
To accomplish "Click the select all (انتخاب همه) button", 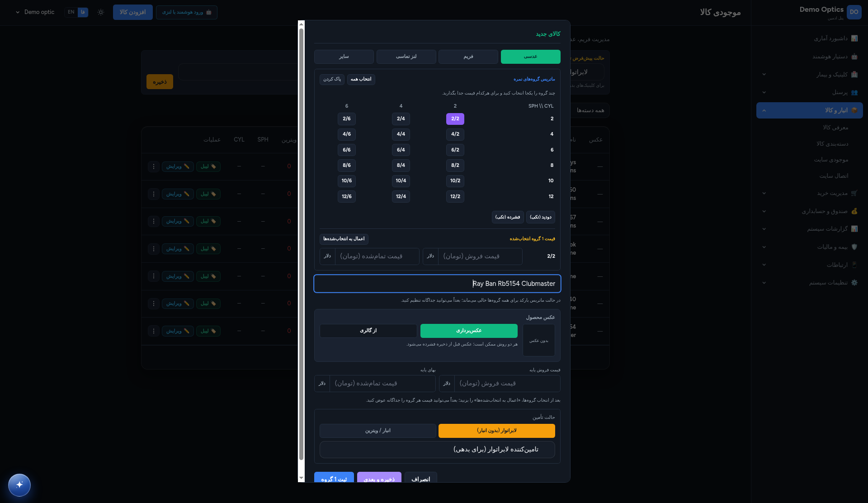I will (x=361, y=79).
